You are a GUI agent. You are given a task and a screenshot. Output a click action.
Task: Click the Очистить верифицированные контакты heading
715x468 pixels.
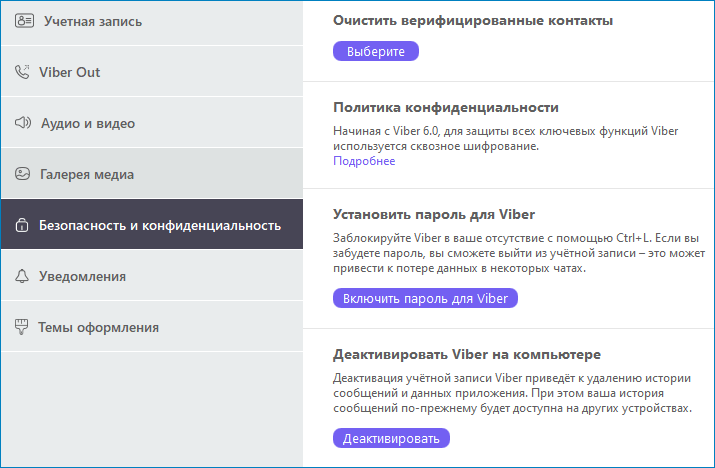(473, 21)
